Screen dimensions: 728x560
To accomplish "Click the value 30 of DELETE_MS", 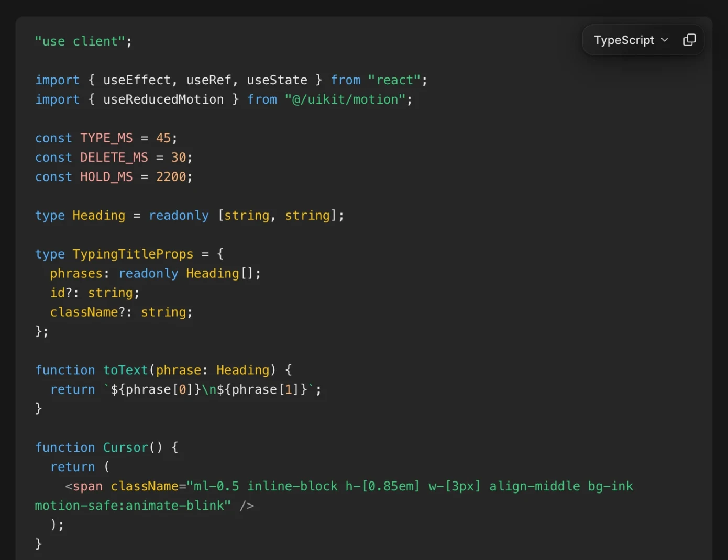I will tap(179, 158).
